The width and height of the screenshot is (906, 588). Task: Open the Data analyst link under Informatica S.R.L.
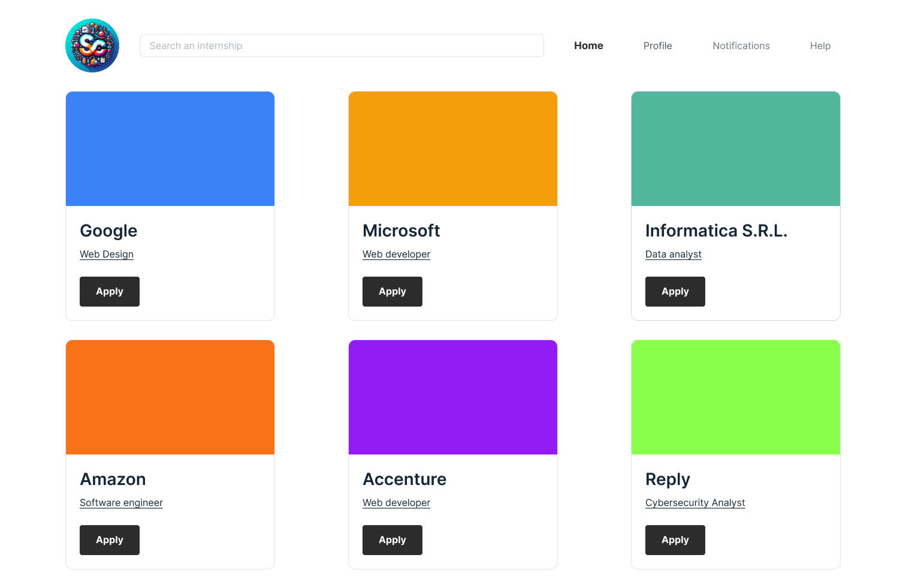coord(673,254)
